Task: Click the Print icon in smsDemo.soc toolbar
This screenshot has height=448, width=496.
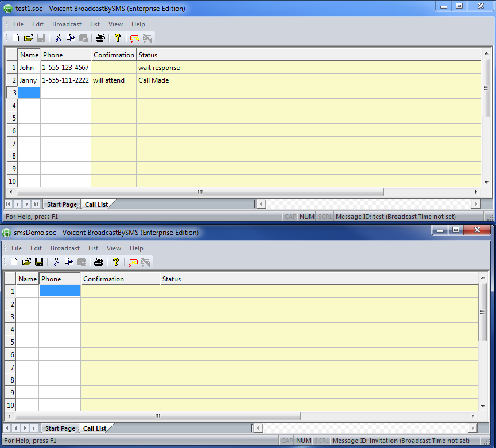Action: point(99,262)
